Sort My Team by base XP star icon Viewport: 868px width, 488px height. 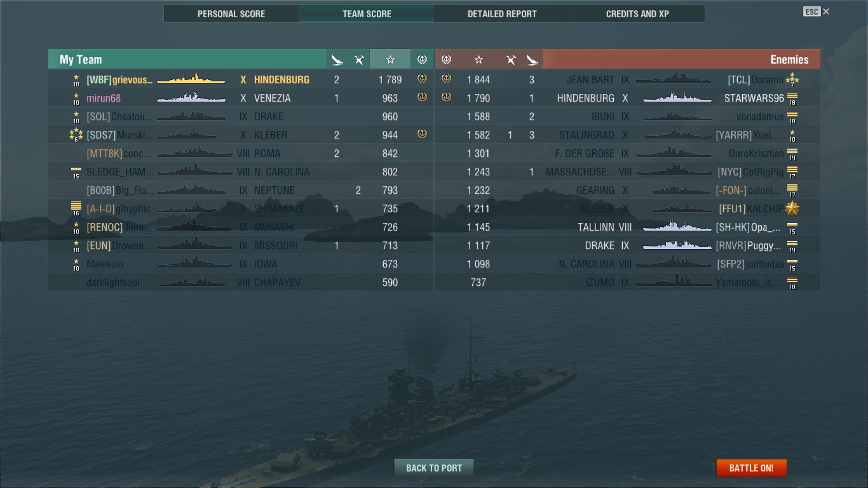[x=390, y=59]
